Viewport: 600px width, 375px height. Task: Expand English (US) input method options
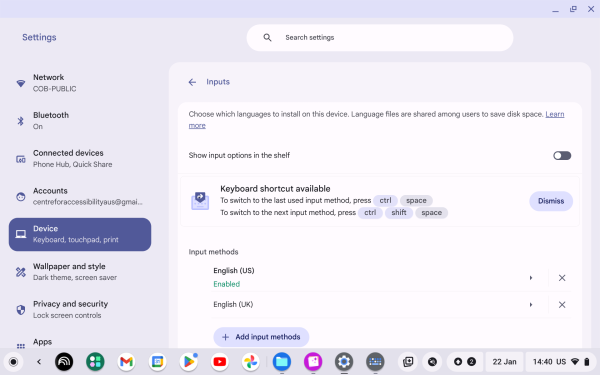click(531, 278)
